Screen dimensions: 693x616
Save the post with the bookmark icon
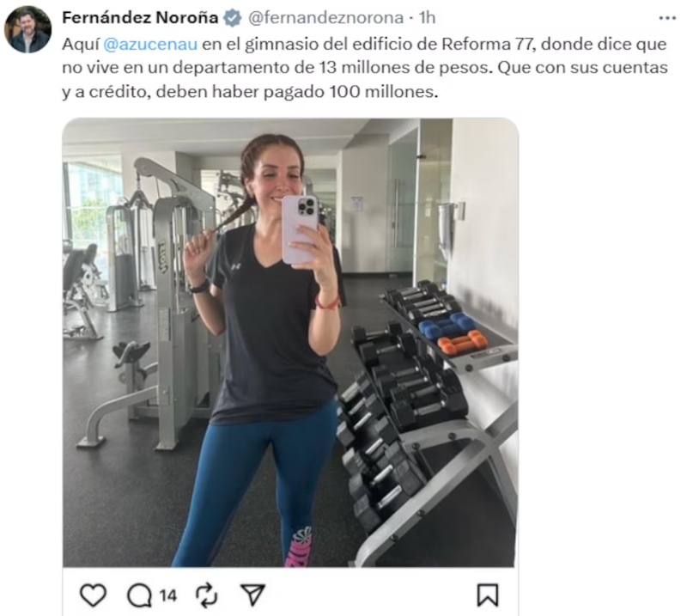coord(488,595)
